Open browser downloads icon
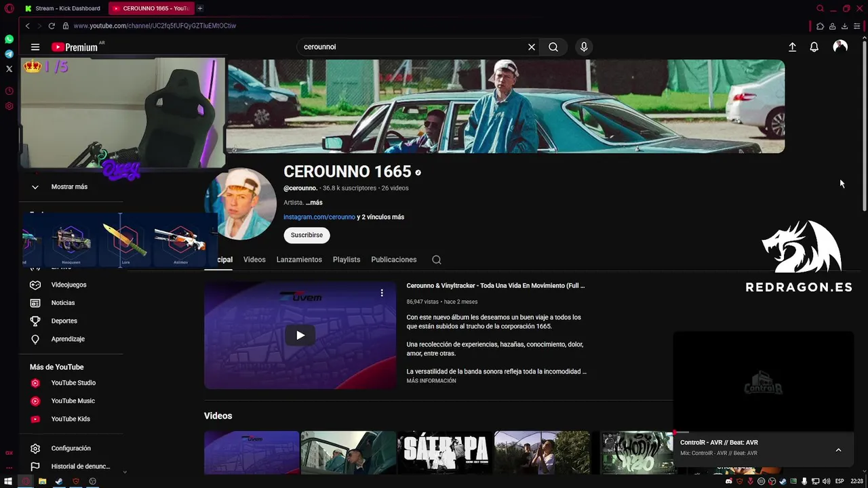 pyautogui.click(x=844, y=26)
